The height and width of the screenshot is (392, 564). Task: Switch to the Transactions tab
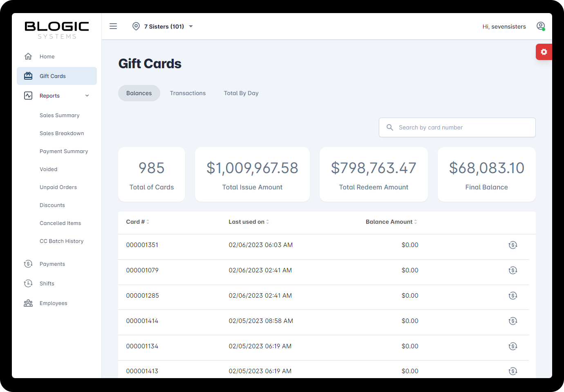[x=188, y=93]
